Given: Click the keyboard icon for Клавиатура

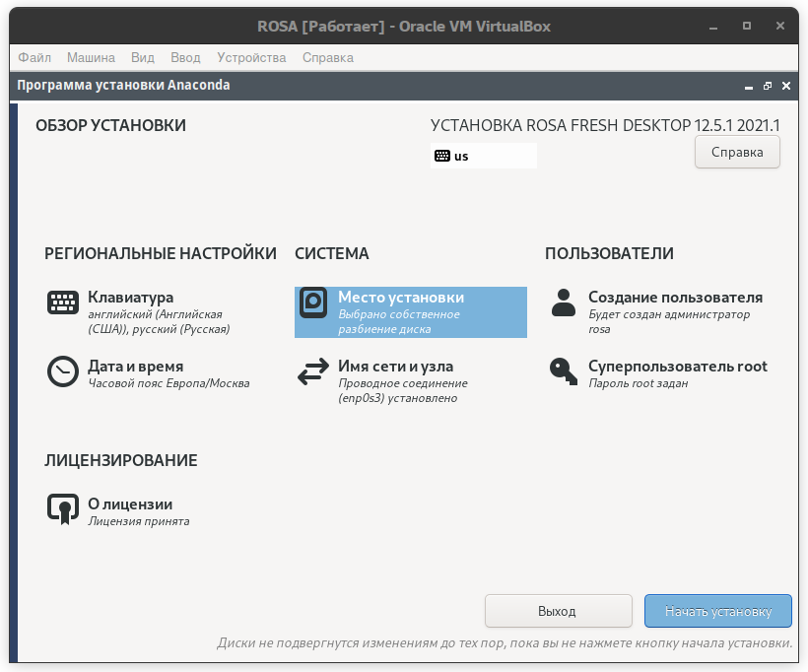Looking at the screenshot, I should [x=63, y=302].
